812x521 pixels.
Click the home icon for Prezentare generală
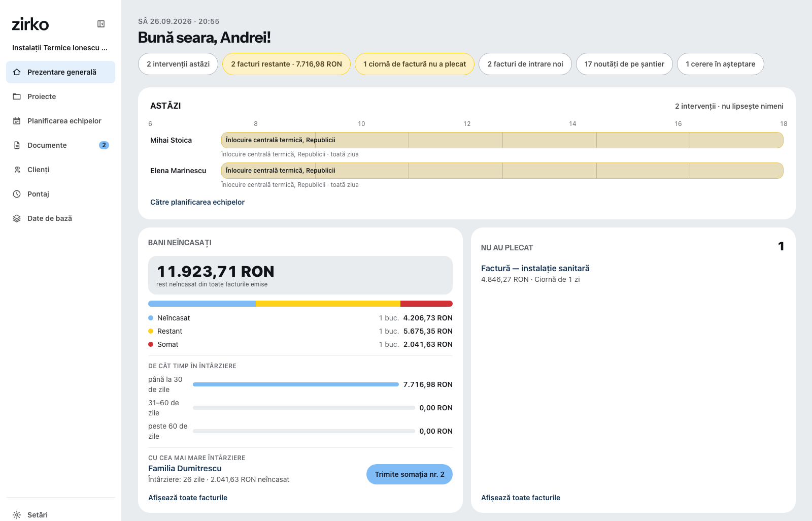click(x=17, y=72)
